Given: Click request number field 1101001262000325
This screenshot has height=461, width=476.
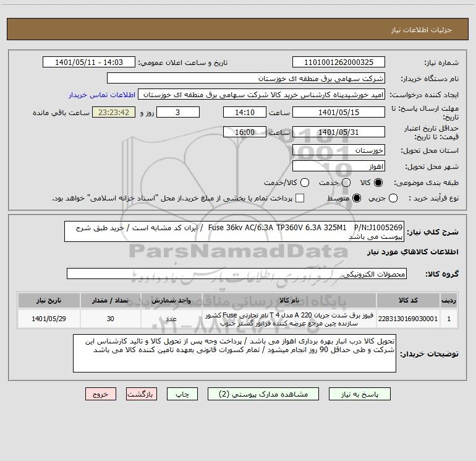Looking at the screenshot, I should tap(339, 62).
